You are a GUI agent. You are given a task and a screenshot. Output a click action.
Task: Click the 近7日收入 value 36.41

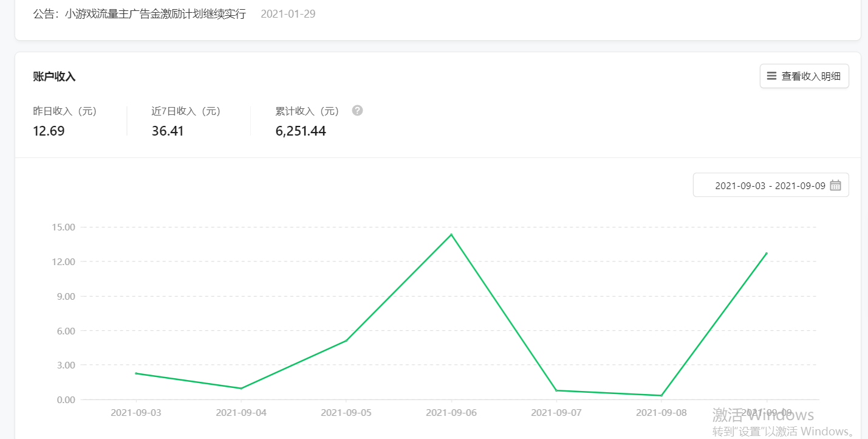click(168, 131)
